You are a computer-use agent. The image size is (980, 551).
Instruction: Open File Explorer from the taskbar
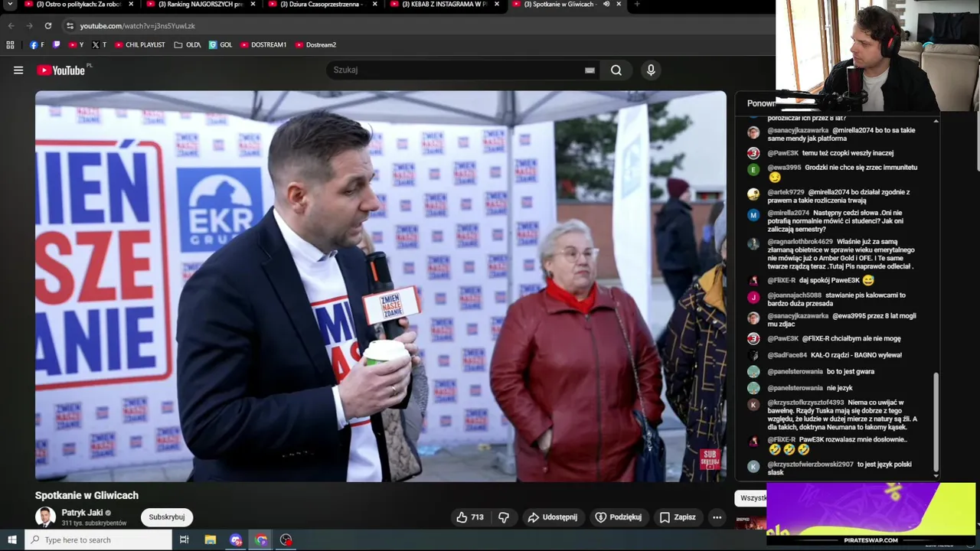pos(211,540)
